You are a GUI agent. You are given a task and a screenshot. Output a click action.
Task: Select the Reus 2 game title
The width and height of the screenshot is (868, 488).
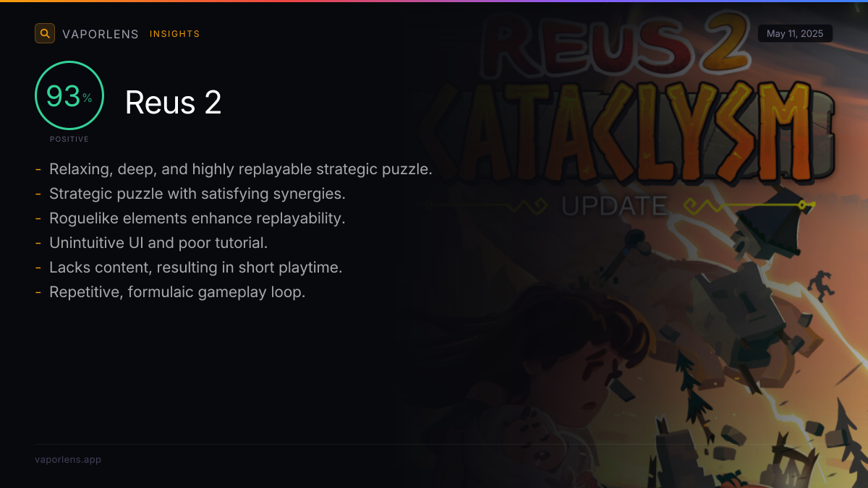174,103
